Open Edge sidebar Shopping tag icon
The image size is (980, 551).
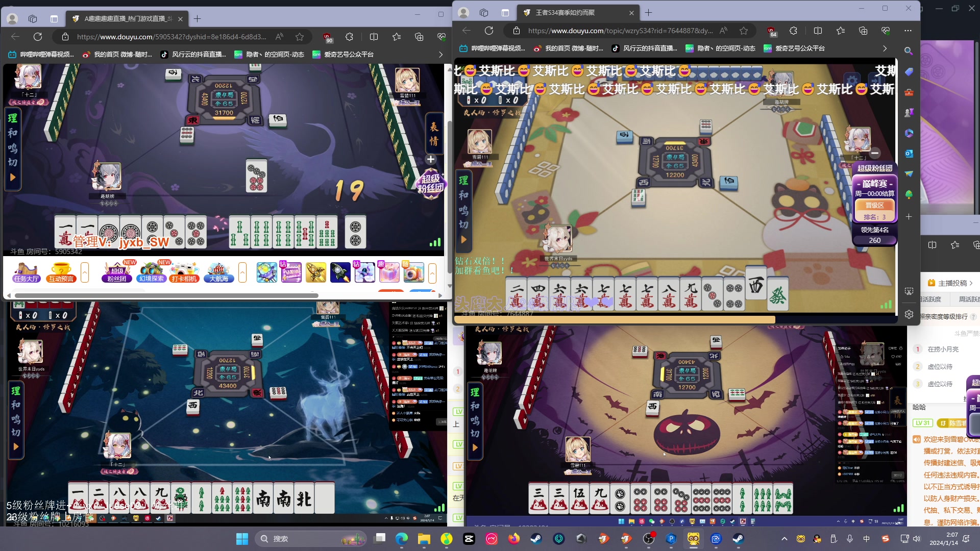pos(909,72)
